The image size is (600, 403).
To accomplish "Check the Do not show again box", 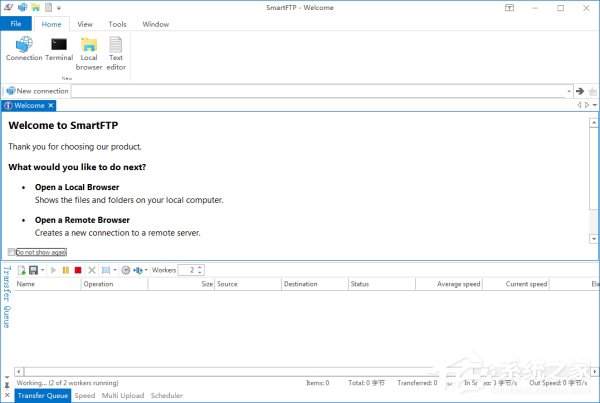I will tap(11, 252).
